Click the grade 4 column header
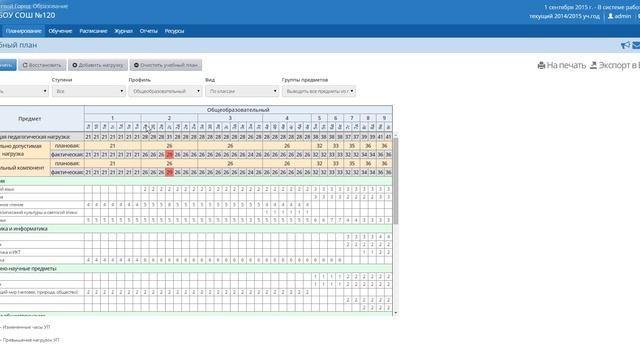640x360 pixels. 287,118
